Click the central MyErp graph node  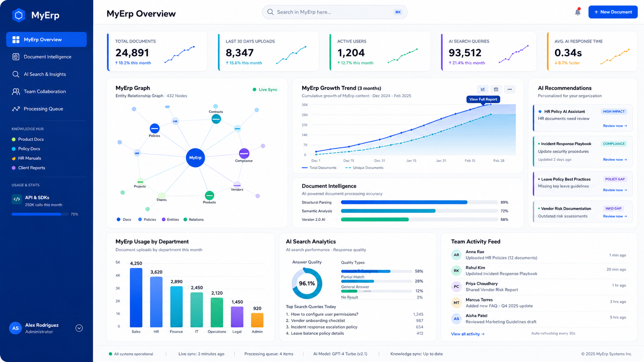point(195,158)
